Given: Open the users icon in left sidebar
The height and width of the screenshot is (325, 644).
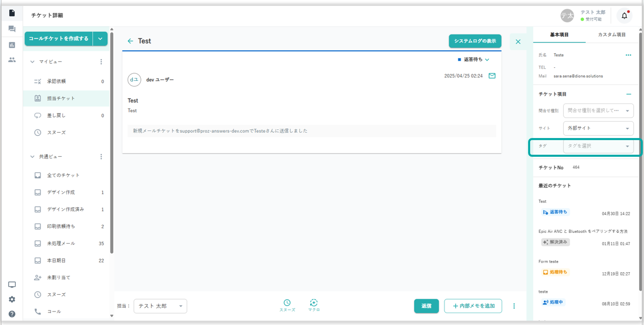Looking at the screenshot, I should 12,60.
